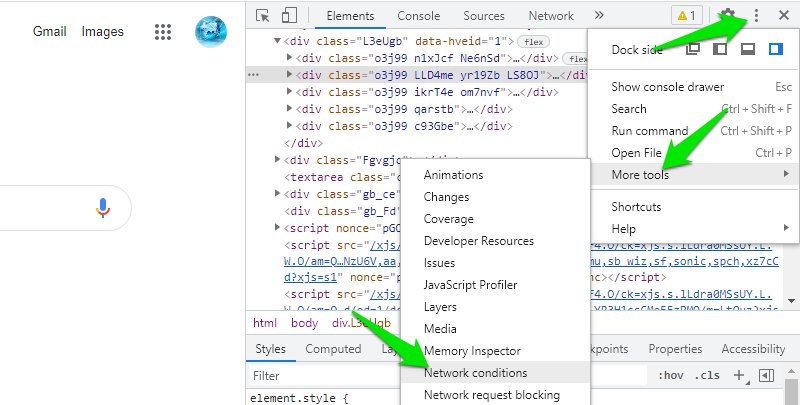800x405 pixels.
Task: Switch to the Sources tab
Action: 484,16
